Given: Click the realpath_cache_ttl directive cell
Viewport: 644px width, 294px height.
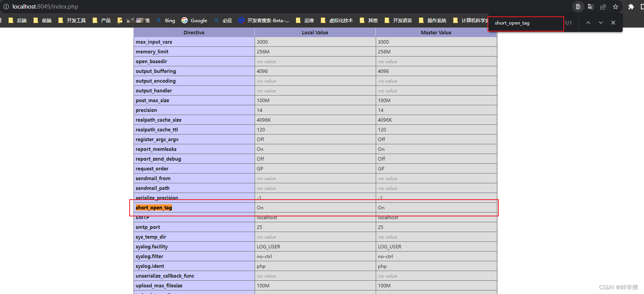Looking at the screenshot, I should [194, 129].
